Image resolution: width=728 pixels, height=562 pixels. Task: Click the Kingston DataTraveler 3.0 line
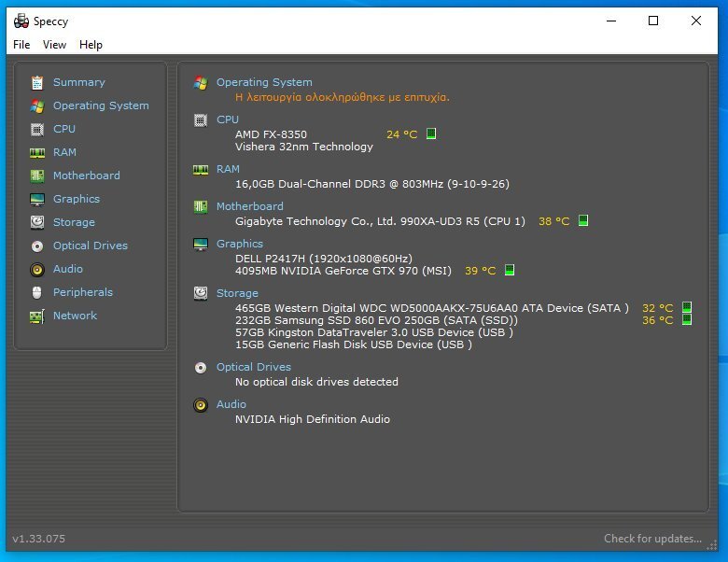coord(373,332)
